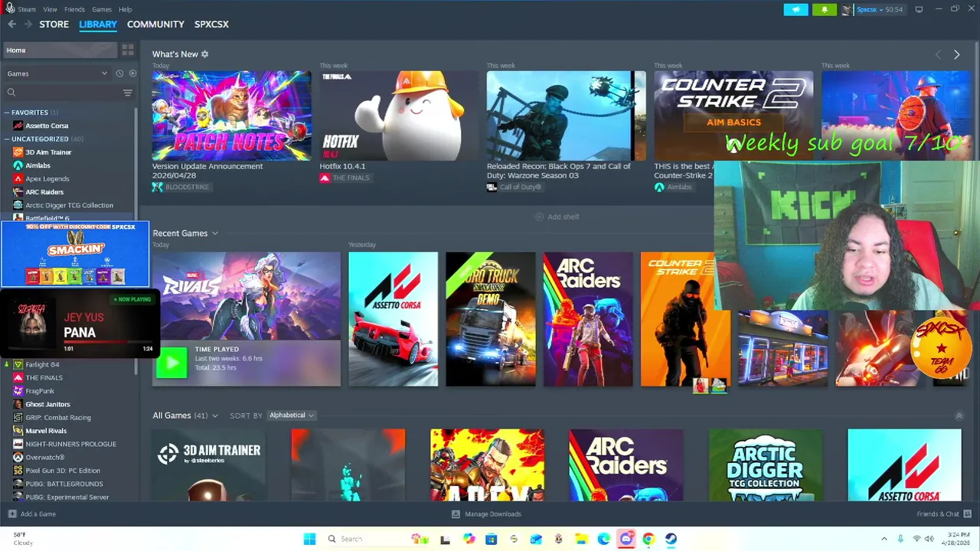The image size is (980, 551).
Task: Click Add a Game link
Action: 38,514
